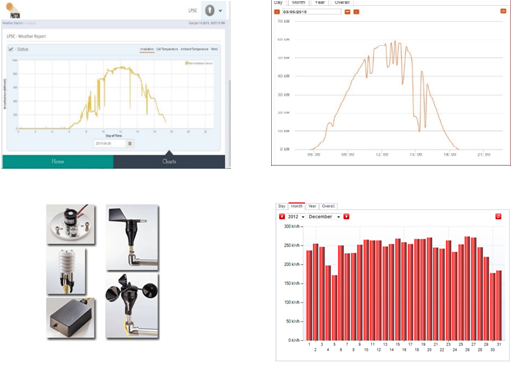Switch to Cell Temperature tab

tap(167, 49)
